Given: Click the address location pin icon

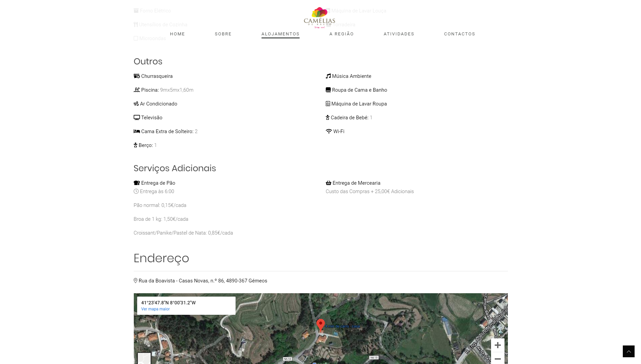Looking at the screenshot, I should (x=135, y=281).
